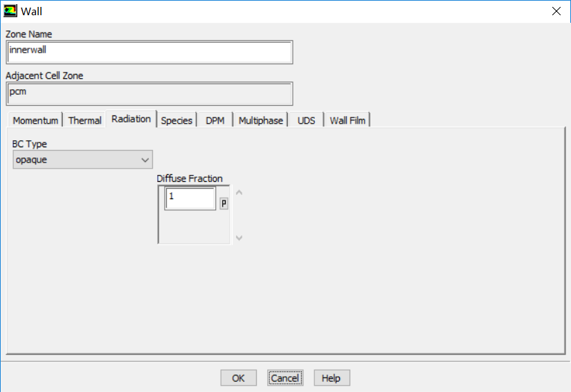Screen dimensions: 571x392
Task: Close the Wall dialog window
Action: tap(556, 11)
